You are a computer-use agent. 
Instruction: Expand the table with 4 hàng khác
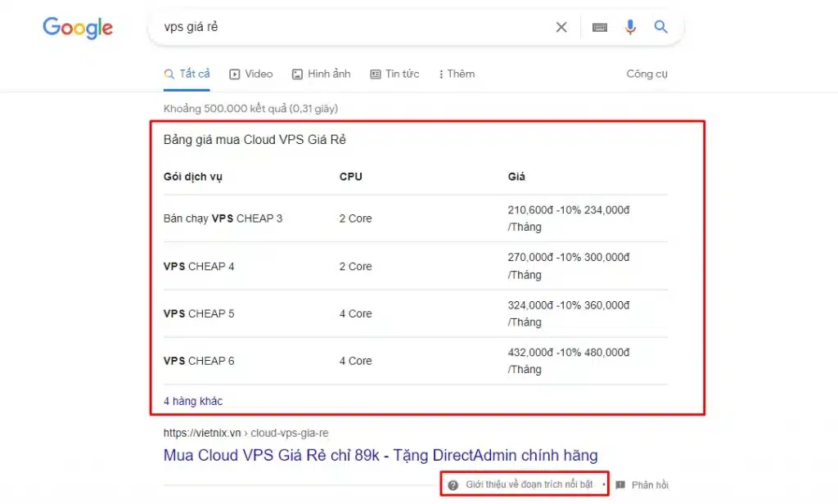coord(193,401)
